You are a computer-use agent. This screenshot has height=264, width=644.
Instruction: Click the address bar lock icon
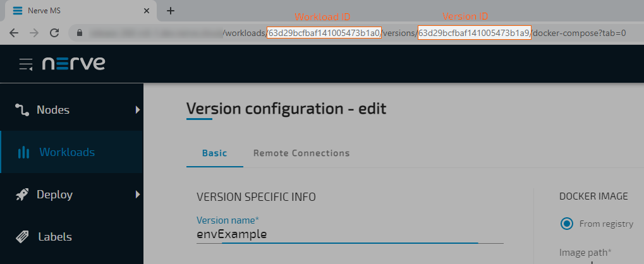pyautogui.click(x=80, y=32)
